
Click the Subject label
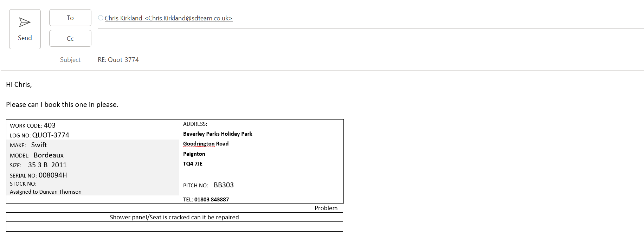click(70, 60)
